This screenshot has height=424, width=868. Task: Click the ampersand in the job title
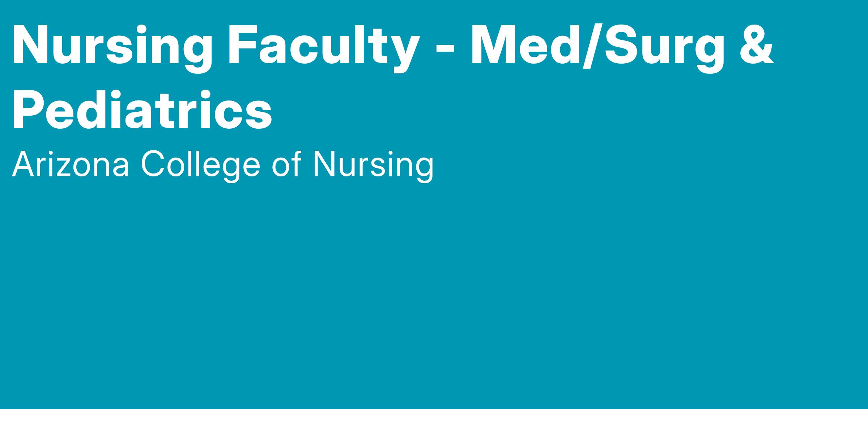tap(756, 45)
